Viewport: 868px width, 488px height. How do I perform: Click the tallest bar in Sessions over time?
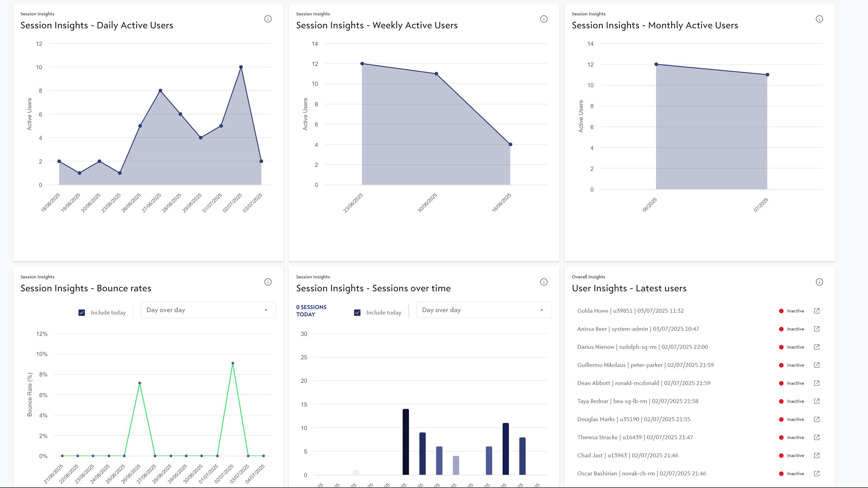[x=406, y=442]
